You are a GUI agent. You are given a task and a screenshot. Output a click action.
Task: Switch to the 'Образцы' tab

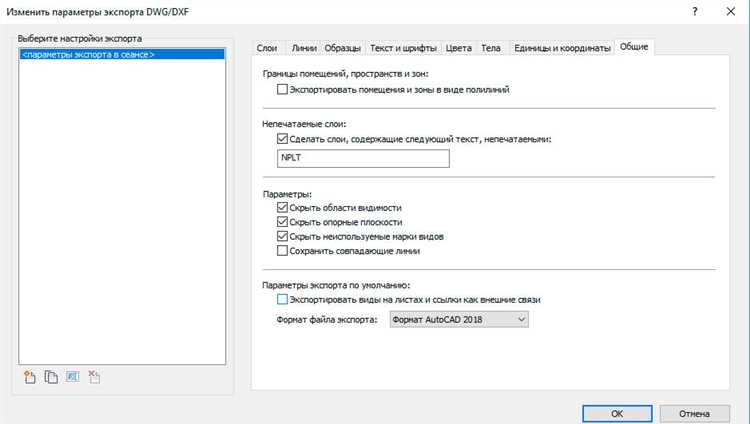[x=342, y=48]
